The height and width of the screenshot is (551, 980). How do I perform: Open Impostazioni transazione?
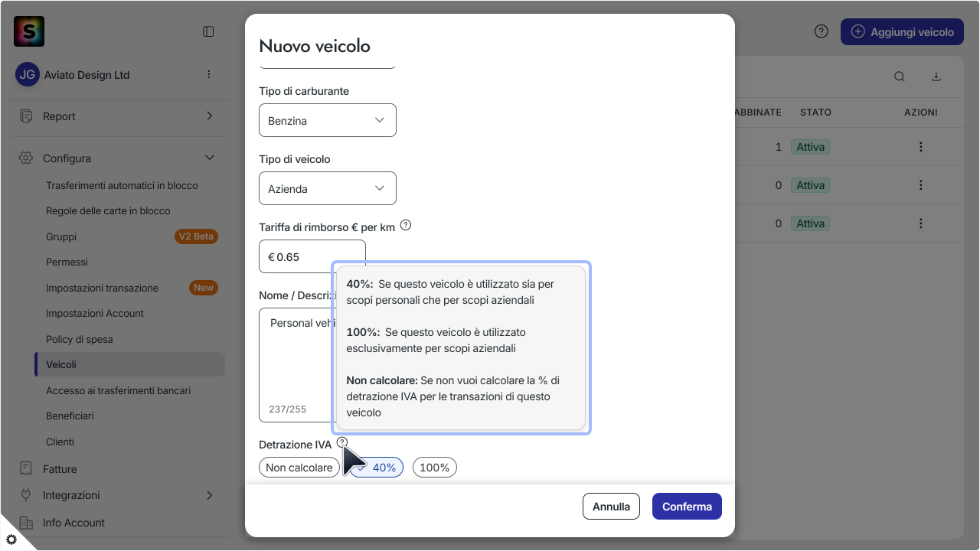pos(102,288)
